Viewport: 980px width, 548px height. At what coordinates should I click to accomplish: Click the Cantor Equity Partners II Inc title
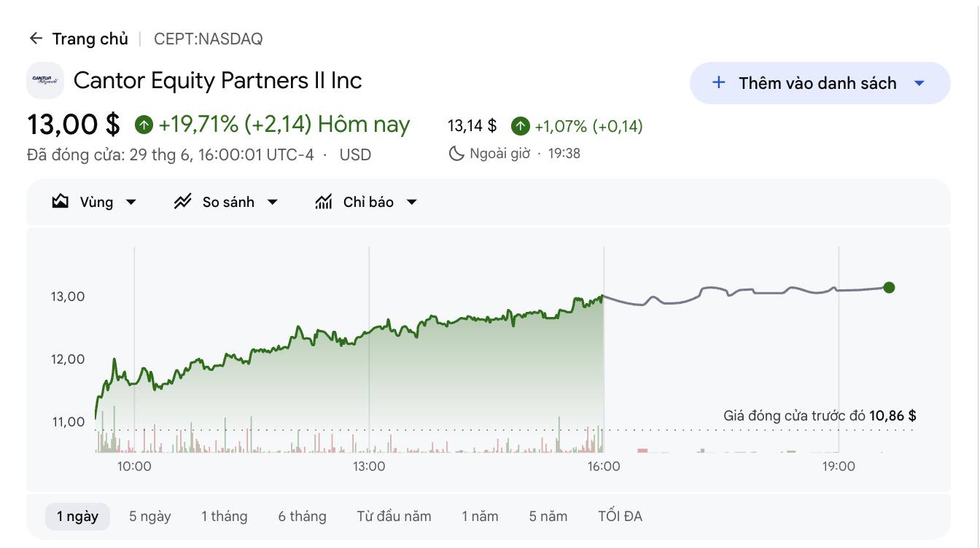tap(218, 80)
